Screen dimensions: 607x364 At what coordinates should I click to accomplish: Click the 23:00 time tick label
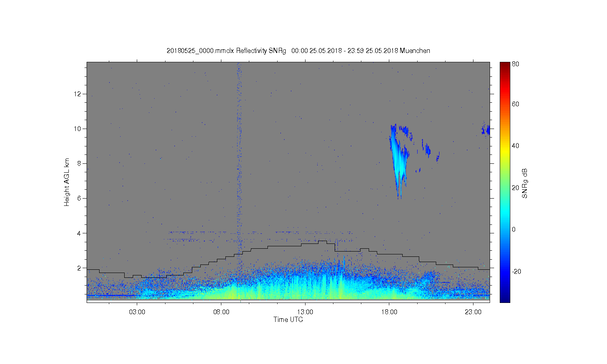click(473, 312)
